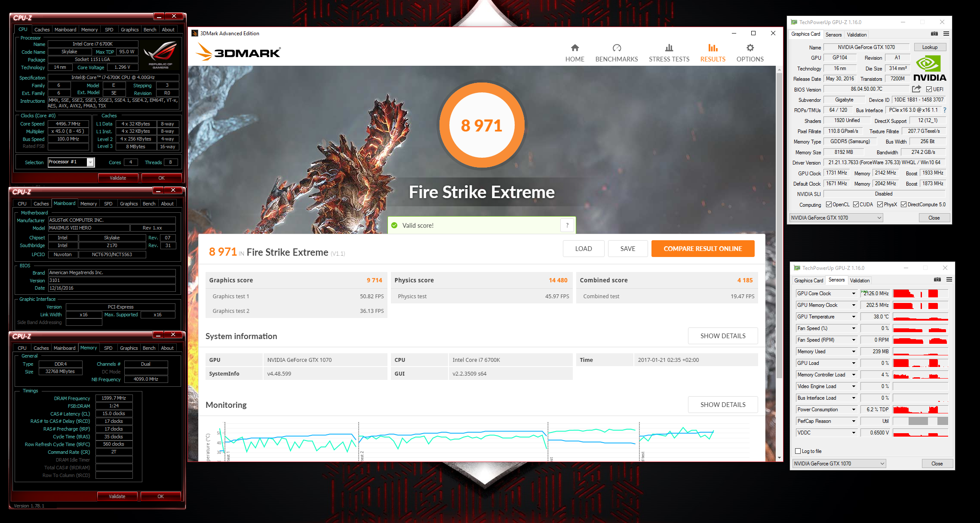Switch to Validation tab in GPU-Z Sensors window
This screenshot has width=980, height=523.
(860, 281)
